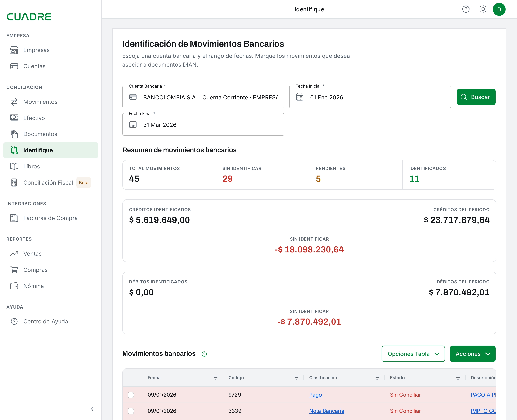
Task: Click the Compras shopping cart icon
Action: pos(14,270)
